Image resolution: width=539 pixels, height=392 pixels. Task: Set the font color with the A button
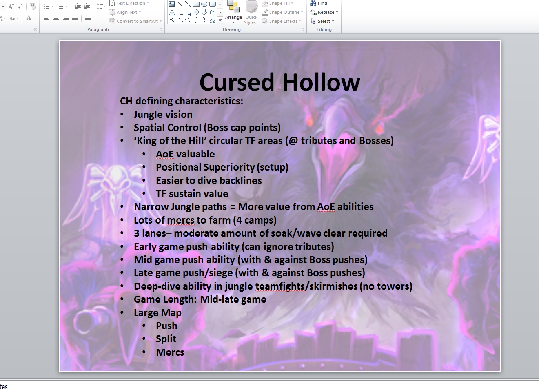click(29, 18)
